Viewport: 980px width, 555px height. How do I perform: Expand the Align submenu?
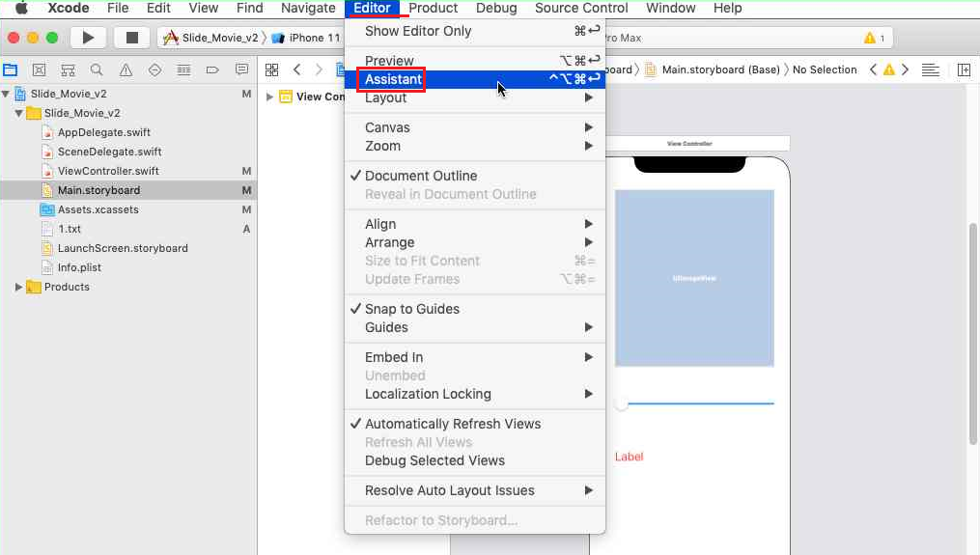475,224
